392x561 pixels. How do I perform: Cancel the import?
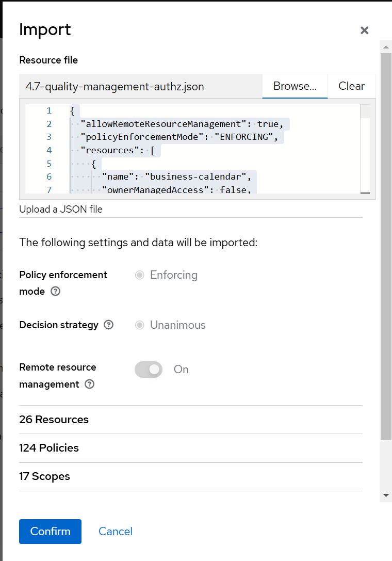point(116,532)
